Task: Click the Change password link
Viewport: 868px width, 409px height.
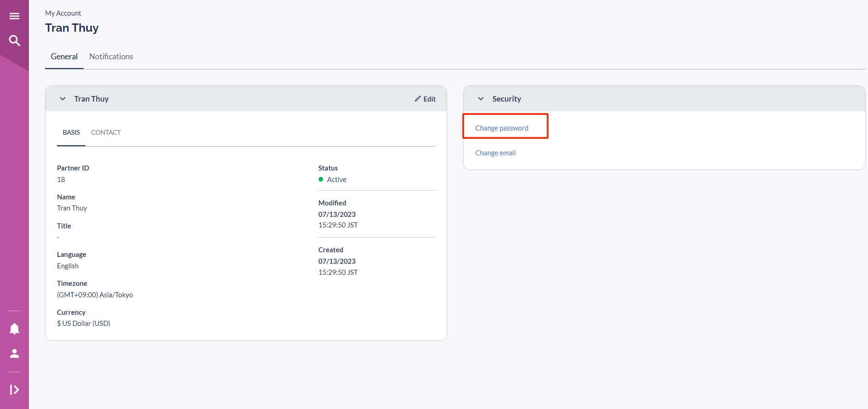Action: 501,128
